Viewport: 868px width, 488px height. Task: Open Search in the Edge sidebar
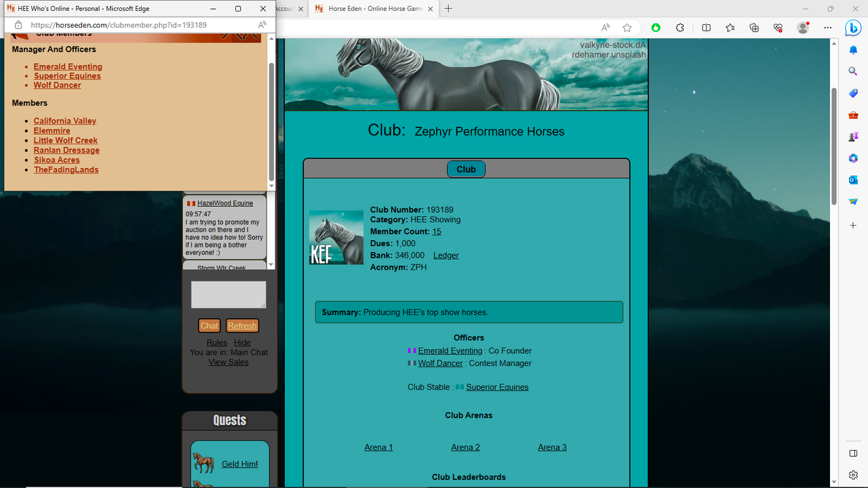click(853, 71)
